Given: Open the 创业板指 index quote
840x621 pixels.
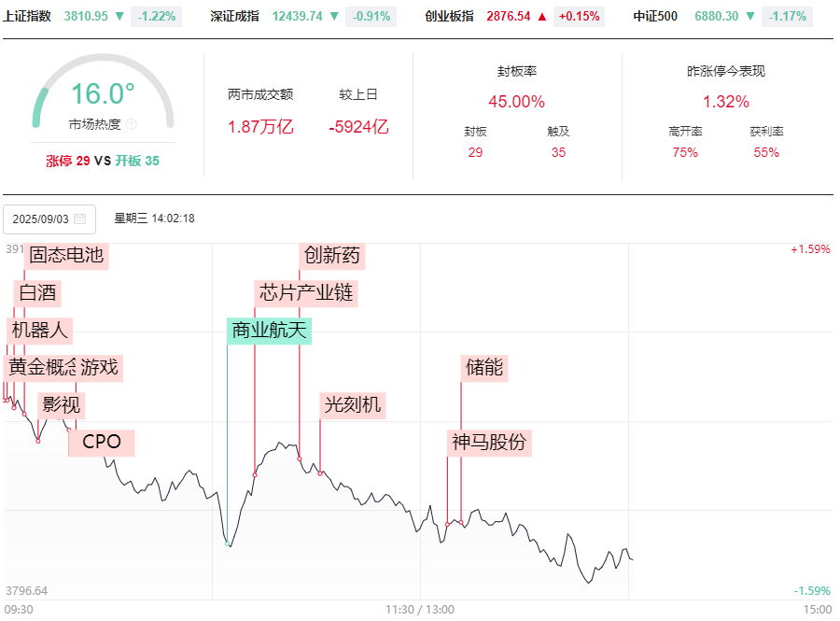Looking at the screenshot, I should coord(449,16).
